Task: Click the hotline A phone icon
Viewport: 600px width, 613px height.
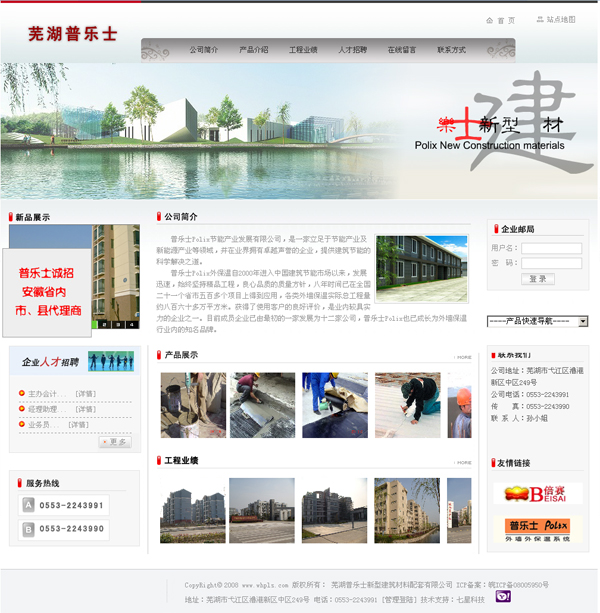Action: 28,505
